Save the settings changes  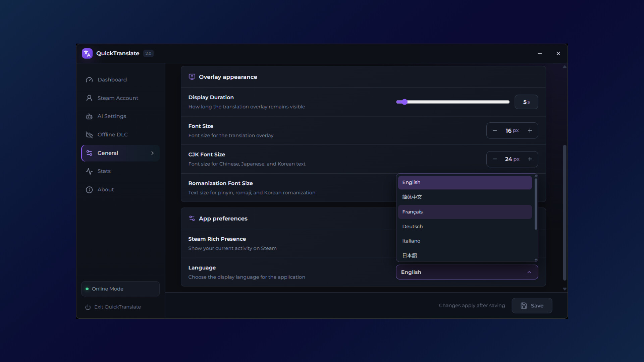[532, 306]
